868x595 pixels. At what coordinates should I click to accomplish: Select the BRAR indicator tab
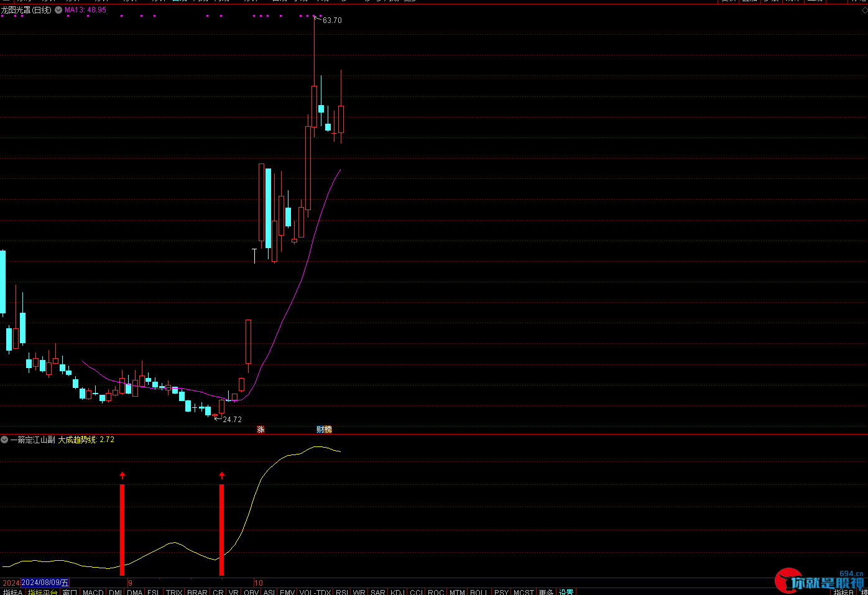click(197, 592)
